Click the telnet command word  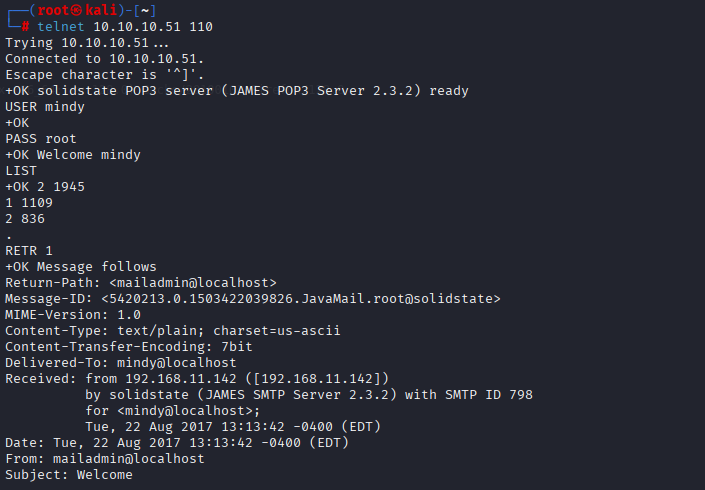[61, 27]
